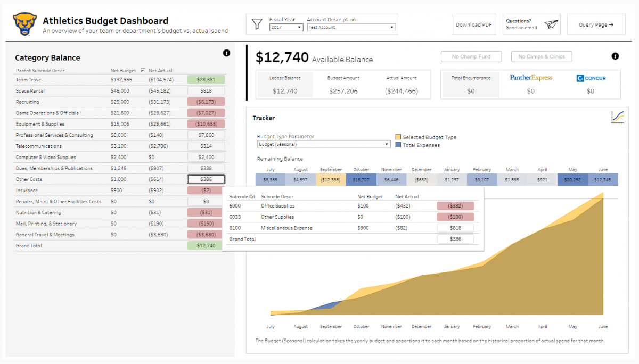Click Game Operations balance ($7,027)
The image size is (639, 364).
click(206, 113)
